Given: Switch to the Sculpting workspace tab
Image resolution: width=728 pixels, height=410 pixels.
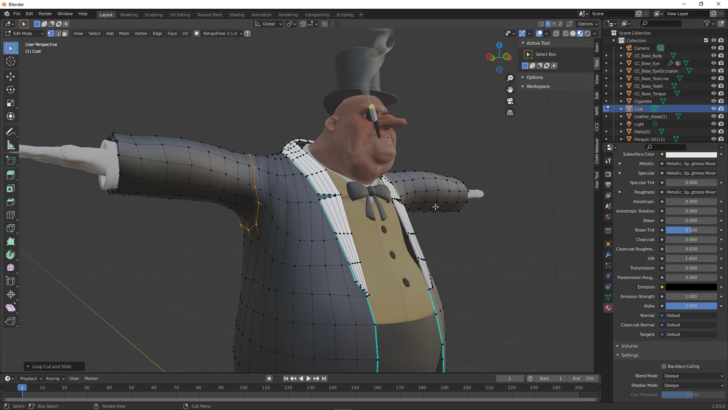Looking at the screenshot, I should 154,14.
